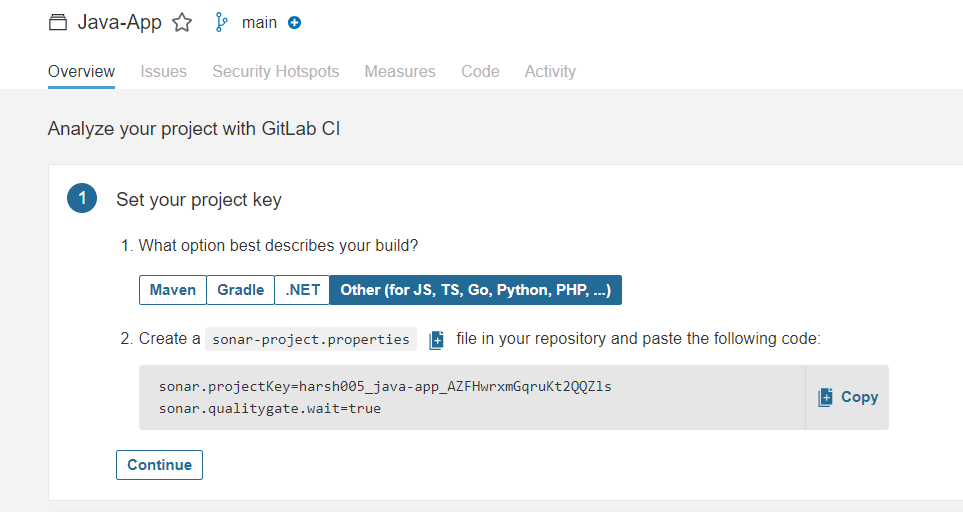
Task: Switch to the Security Hotspots tab
Action: 275,71
